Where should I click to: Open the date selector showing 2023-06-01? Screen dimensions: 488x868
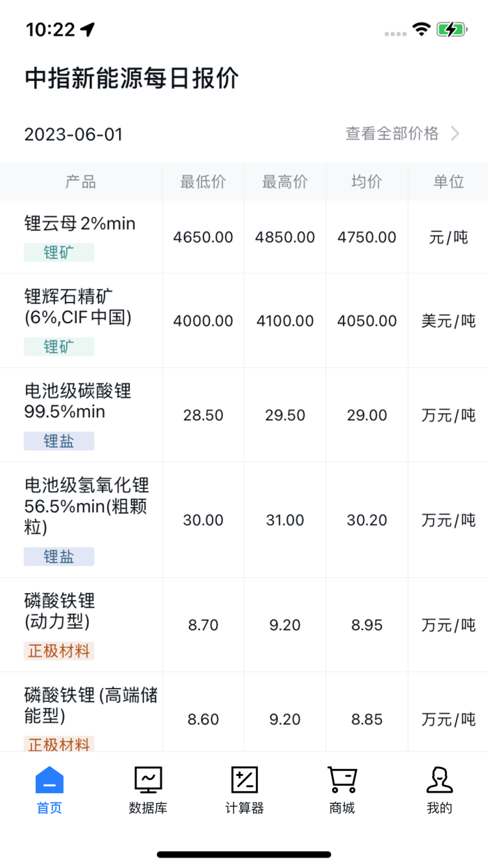[x=73, y=134]
